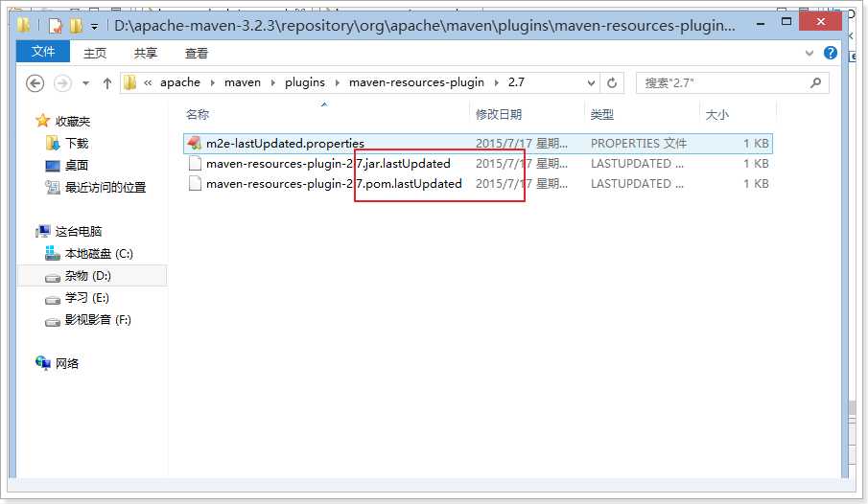Click the quick access new folder icon
This screenshot has width=868, height=504.
coord(76,26)
